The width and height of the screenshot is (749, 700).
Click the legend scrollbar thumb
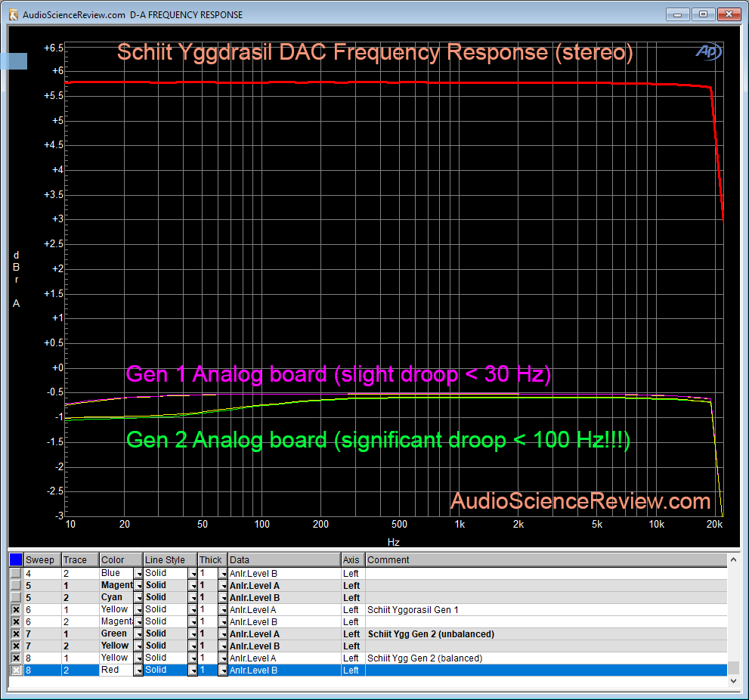click(x=734, y=667)
